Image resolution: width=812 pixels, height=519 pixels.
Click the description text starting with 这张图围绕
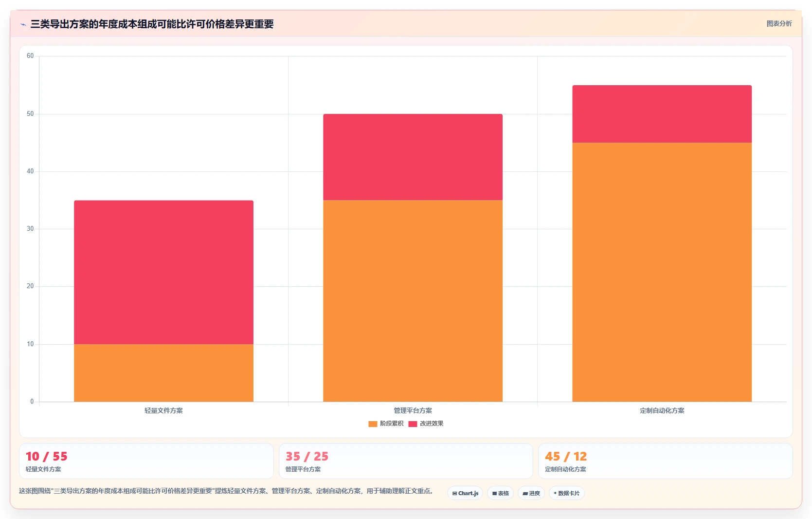[x=226, y=491]
